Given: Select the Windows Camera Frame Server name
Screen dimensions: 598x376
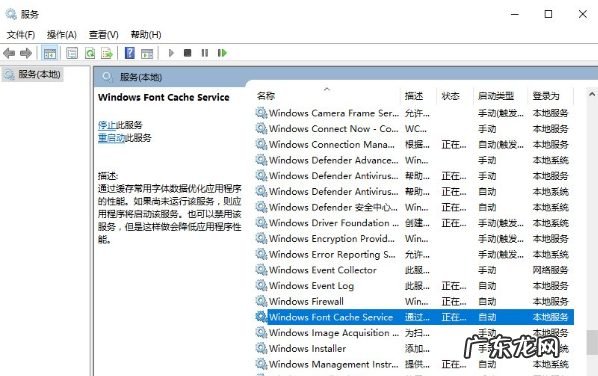Looking at the screenshot, I should (334, 113).
